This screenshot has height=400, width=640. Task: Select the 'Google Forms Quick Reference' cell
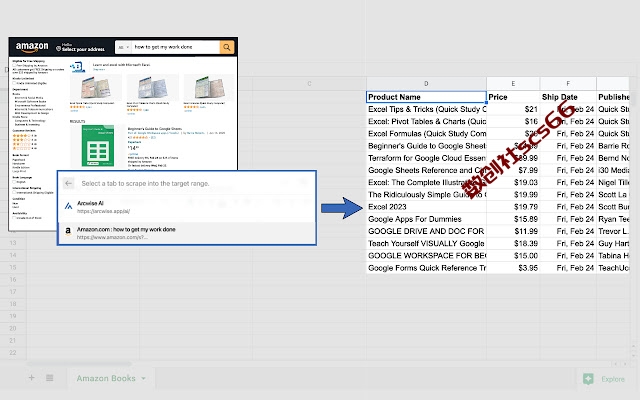pyautogui.click(x=426, y=268)
